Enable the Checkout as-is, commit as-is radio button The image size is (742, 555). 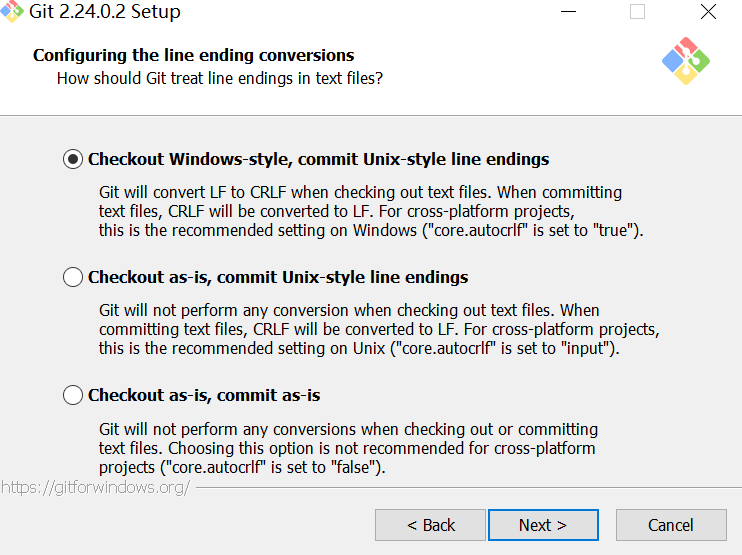[73, 395]
